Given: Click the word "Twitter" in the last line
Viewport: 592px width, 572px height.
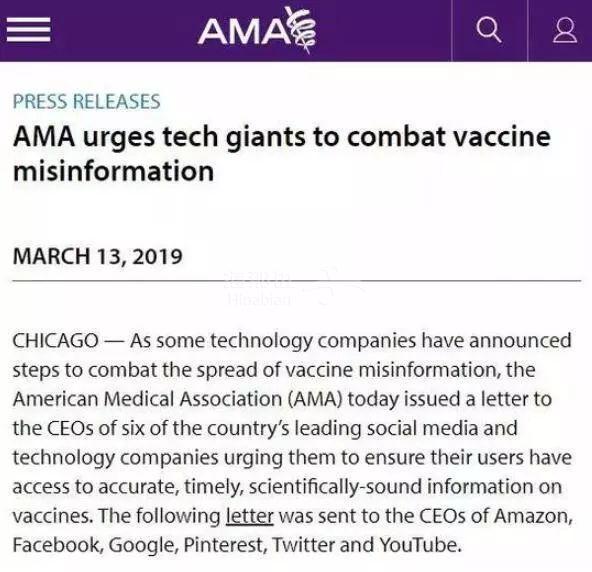Looking at the screenshot, I should pyautogui.click(x=303, y=545).
